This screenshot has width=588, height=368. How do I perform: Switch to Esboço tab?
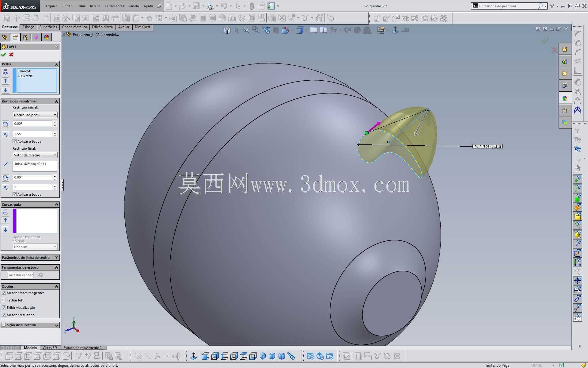coord(28,27)
